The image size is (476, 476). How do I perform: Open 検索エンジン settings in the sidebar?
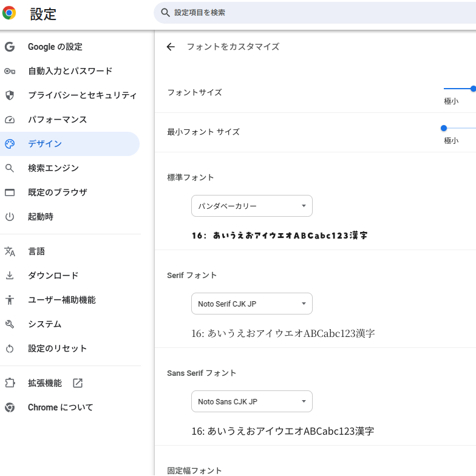click(x=53, y=168)
